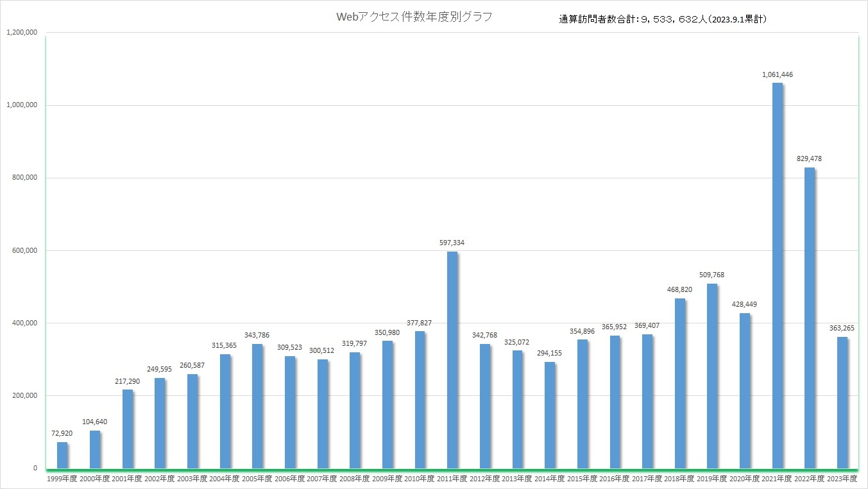The width and height of the screenshot is (868, 489).
Task: Click the 1999年度 axis label
Action: pyautogui.click(x=62, y=479)
